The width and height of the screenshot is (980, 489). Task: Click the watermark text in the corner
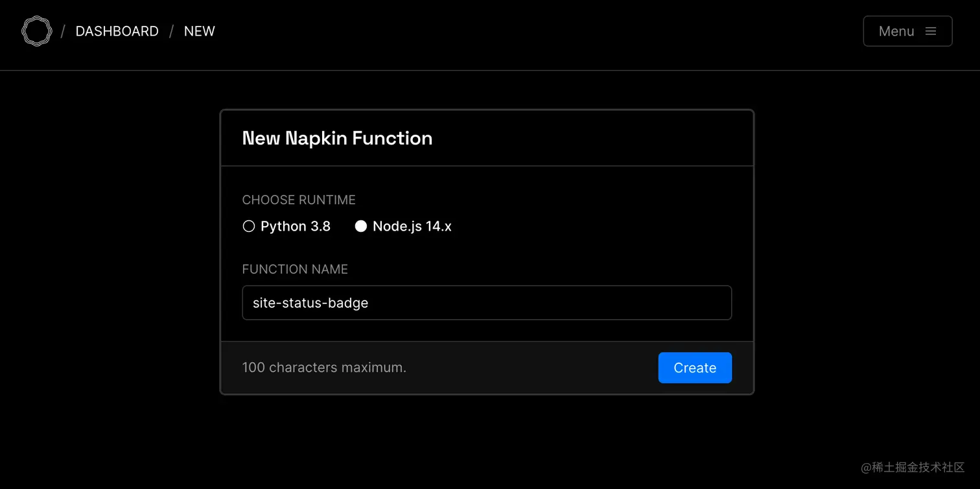(913, 467)
